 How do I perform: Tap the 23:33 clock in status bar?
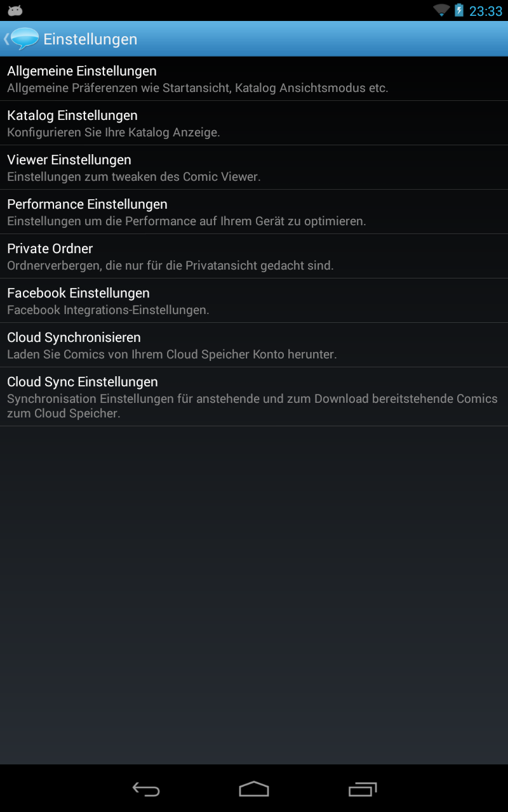(x=486, y=11)
